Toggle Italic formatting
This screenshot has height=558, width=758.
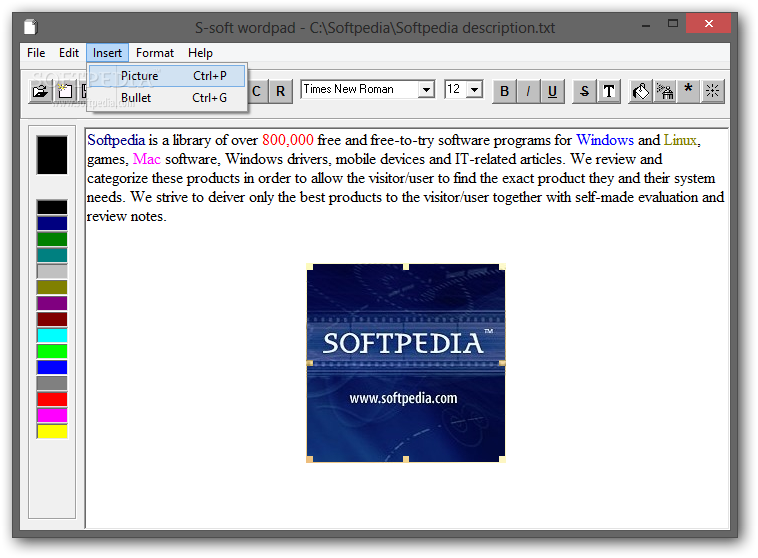tap(528, 91)
